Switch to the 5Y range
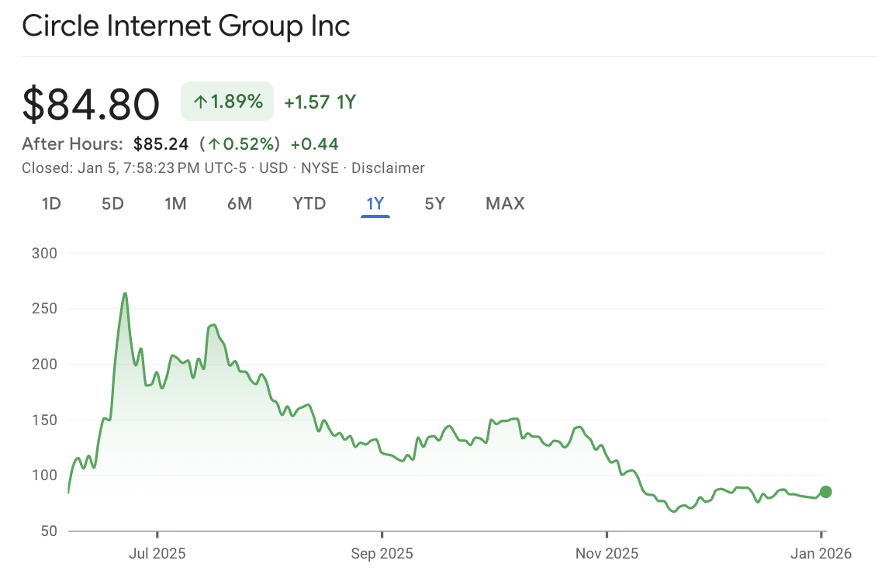 click(x=435, y=204)
